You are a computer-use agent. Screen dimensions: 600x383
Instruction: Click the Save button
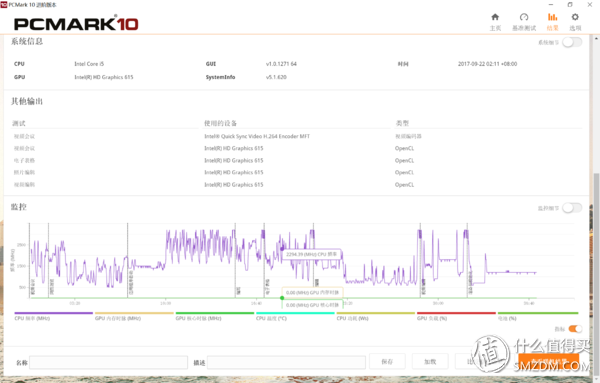coord(387,362)
